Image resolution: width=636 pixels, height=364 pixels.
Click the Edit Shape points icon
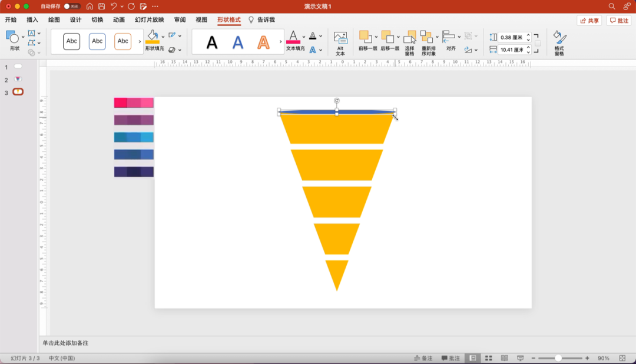click(x=31, y=42)
